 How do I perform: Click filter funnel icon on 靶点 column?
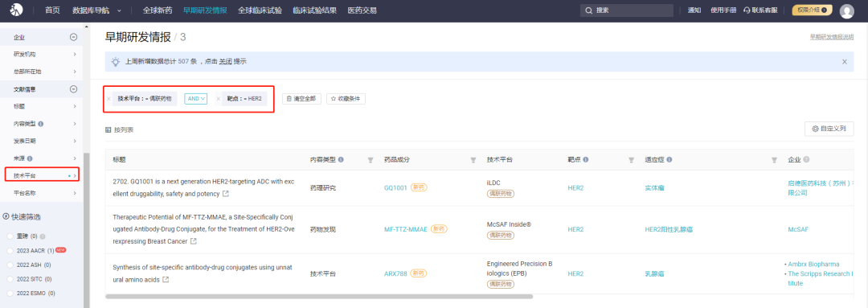pos(631,159)
